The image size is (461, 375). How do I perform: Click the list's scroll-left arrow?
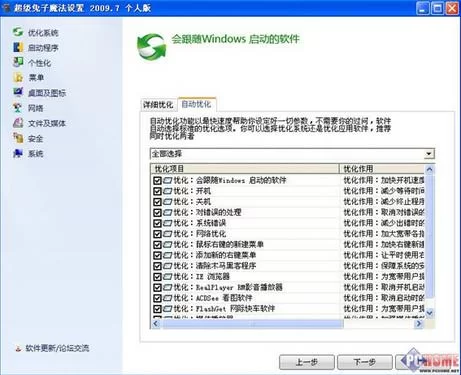[156, 324]
